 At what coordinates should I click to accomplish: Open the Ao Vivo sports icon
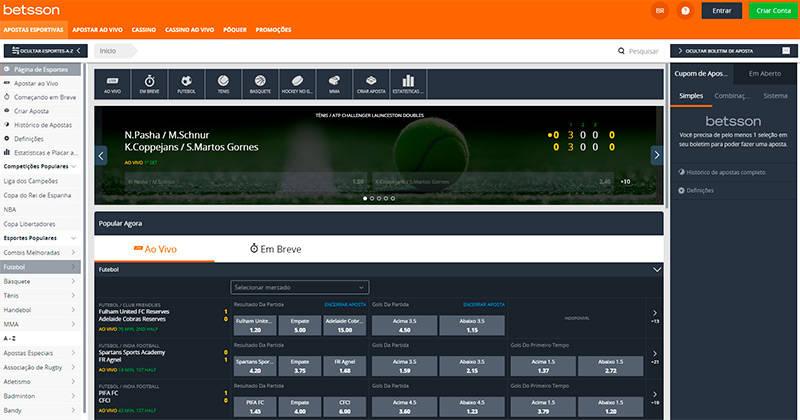pyautogui.click(x=112, y=84)
